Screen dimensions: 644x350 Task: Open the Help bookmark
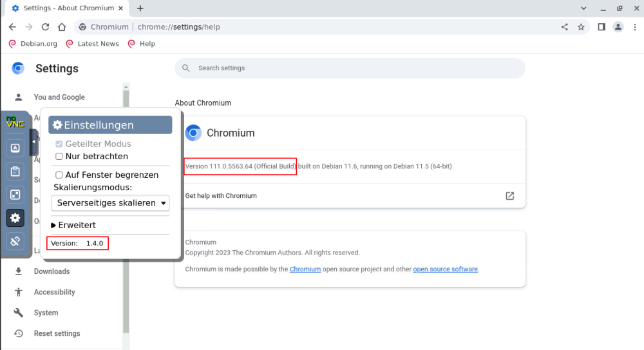pos(142,44)
